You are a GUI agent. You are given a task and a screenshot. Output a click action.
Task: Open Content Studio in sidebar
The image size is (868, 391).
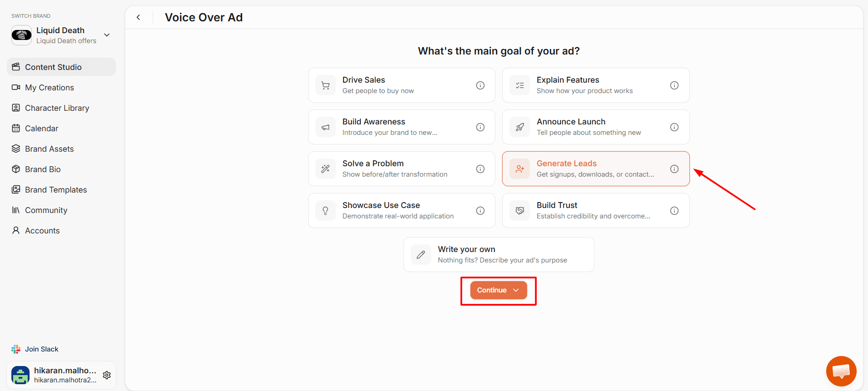tap(61, 67)
